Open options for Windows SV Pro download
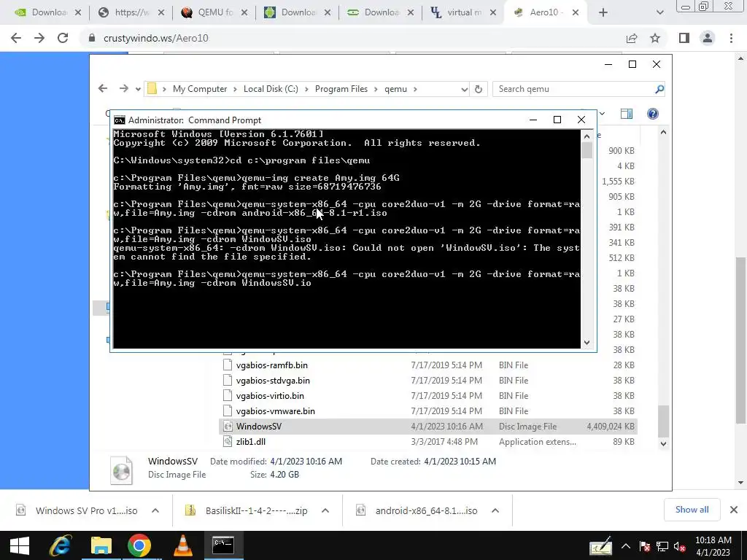 point(155,510)
